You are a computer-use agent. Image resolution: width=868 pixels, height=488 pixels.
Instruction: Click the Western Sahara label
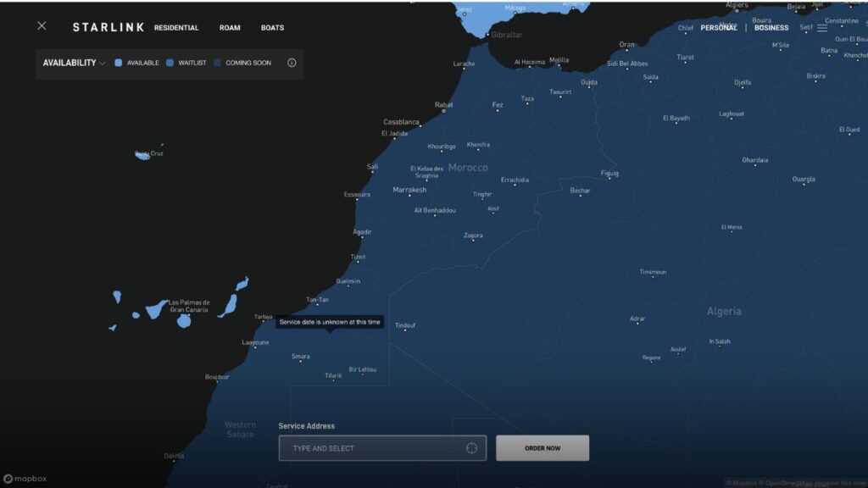240,430
